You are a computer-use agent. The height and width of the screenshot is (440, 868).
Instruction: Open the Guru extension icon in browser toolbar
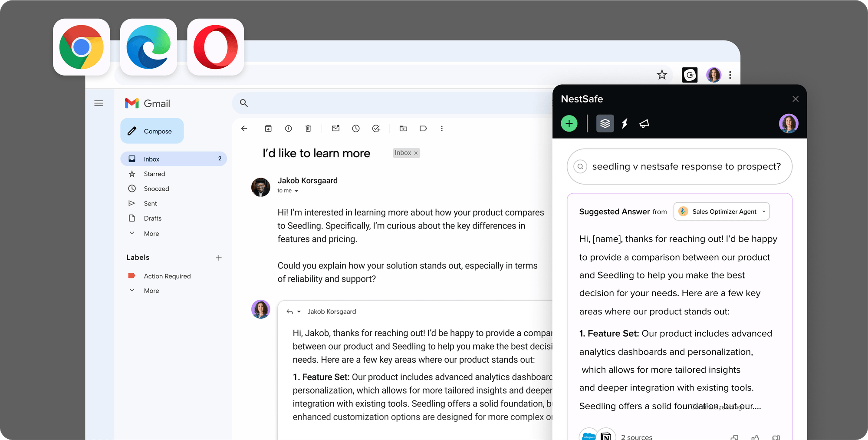(690, 75)
